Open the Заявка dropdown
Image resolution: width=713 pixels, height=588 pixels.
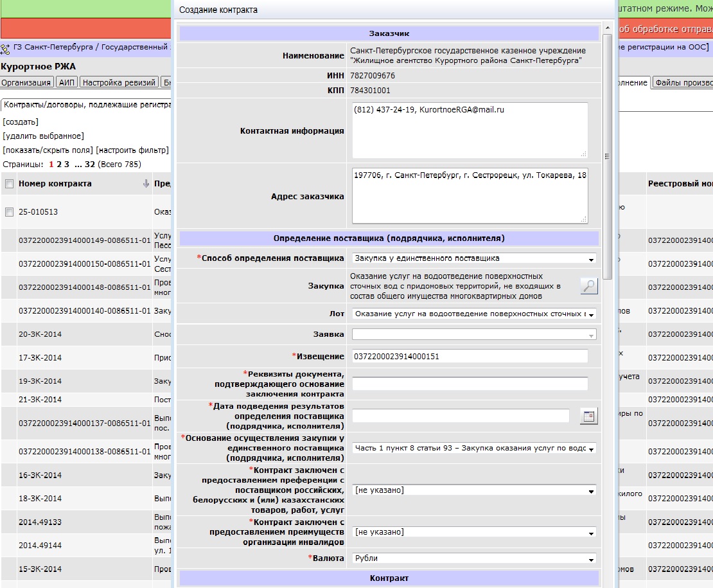tap(474, 335)
